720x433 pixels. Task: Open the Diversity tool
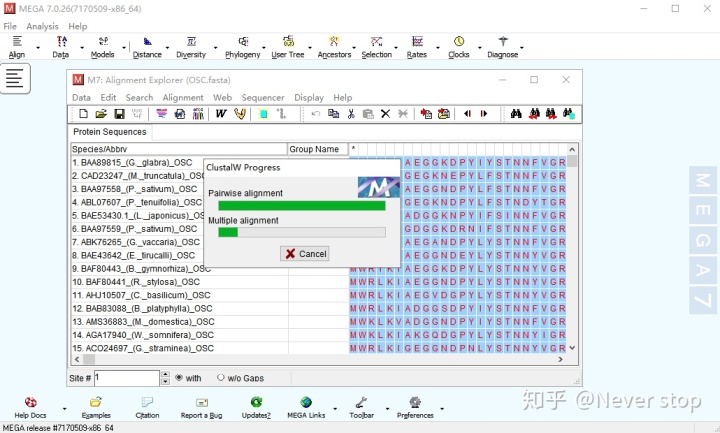[x=191, y=47]
